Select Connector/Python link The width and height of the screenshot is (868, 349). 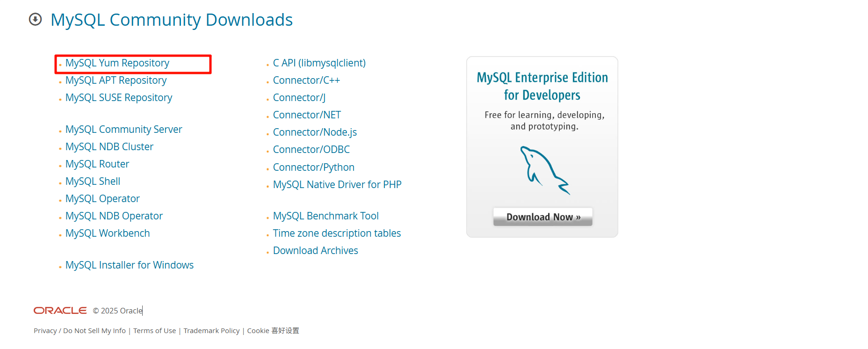click(x=313, y=167)
